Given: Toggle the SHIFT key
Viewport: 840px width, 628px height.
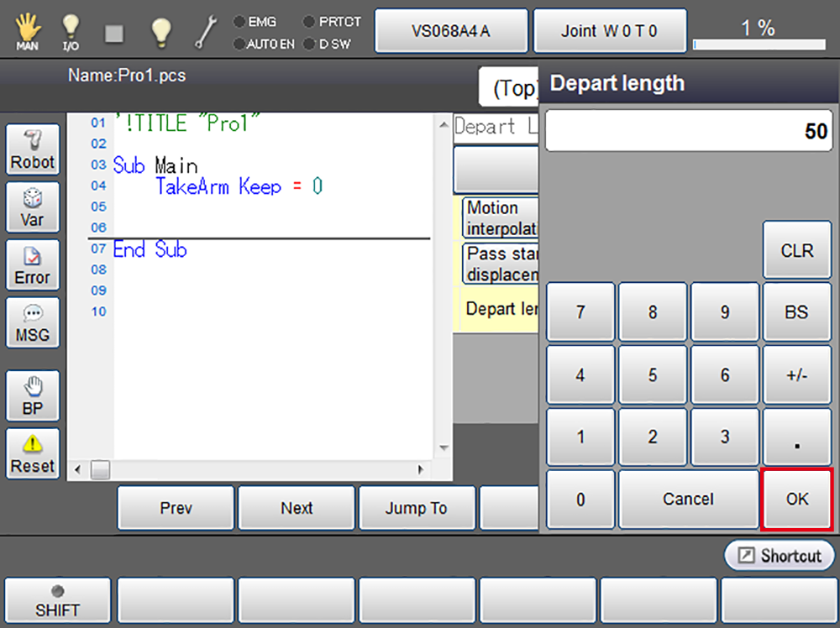Looking at the screenshot, I should pos(57,601).
